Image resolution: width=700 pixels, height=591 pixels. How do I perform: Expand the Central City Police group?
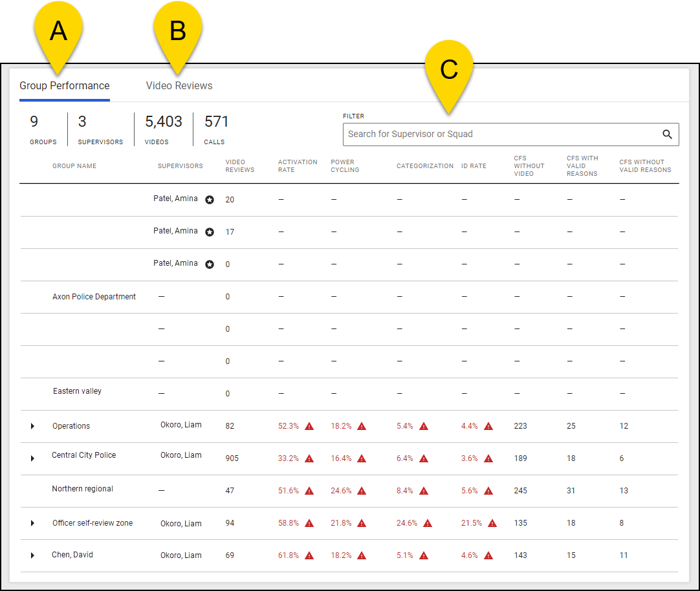[x=32, y=458]
